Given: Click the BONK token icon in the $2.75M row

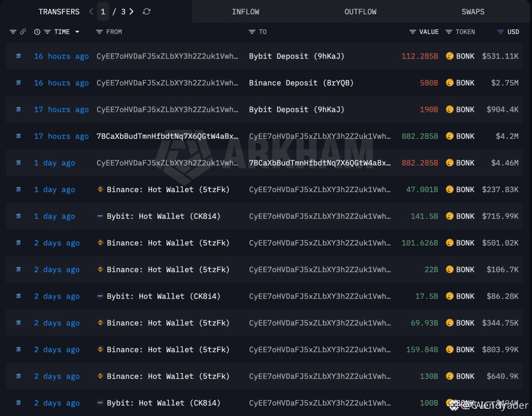Looking at the screenshot, I should (x=449, y=83).
